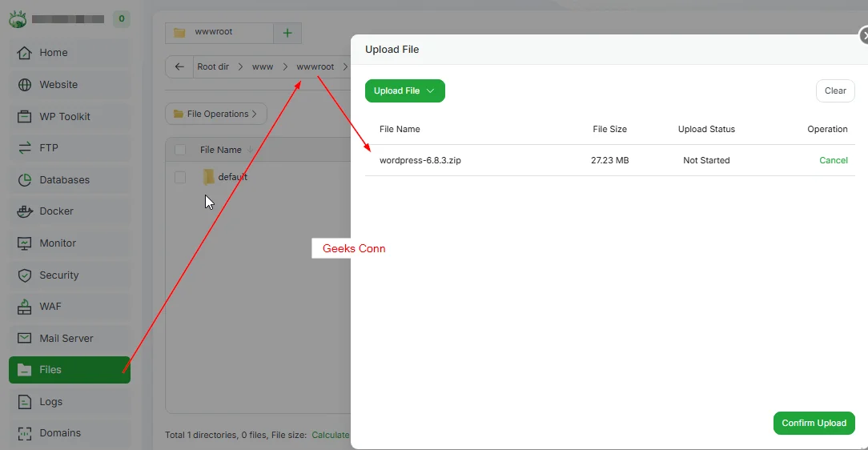Click the Website globe icon
This screenshot has height=450, width=868.
(24, 85)
